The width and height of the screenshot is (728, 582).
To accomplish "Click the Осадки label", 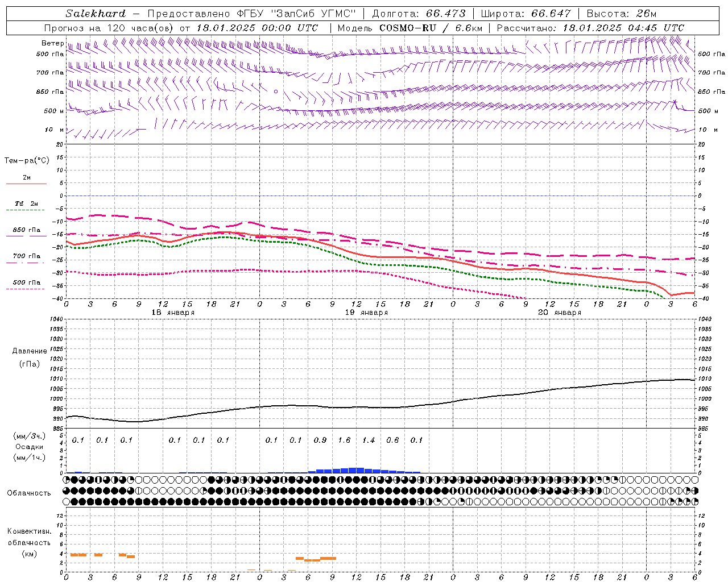I will click(29, 447).
